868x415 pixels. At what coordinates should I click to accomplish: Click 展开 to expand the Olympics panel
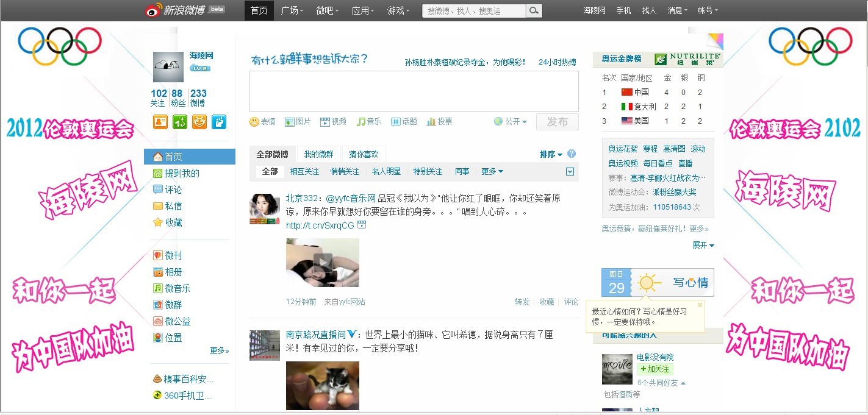point(701,246)
